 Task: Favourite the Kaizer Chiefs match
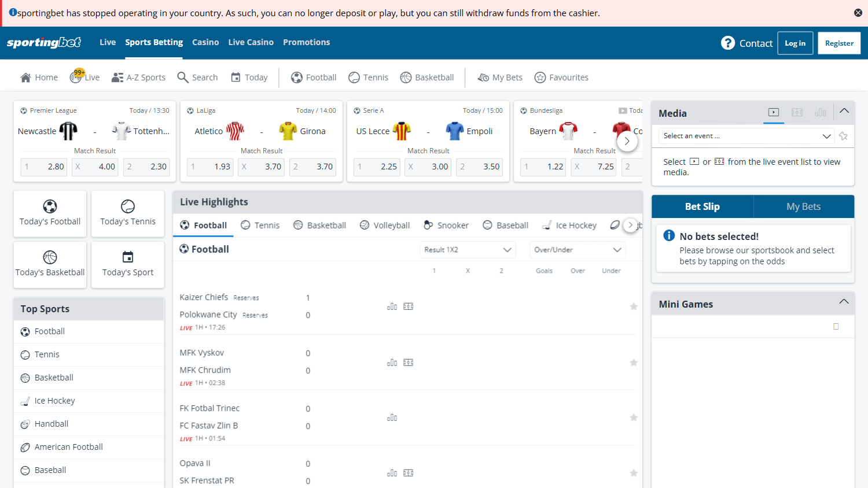coord(634,306)
